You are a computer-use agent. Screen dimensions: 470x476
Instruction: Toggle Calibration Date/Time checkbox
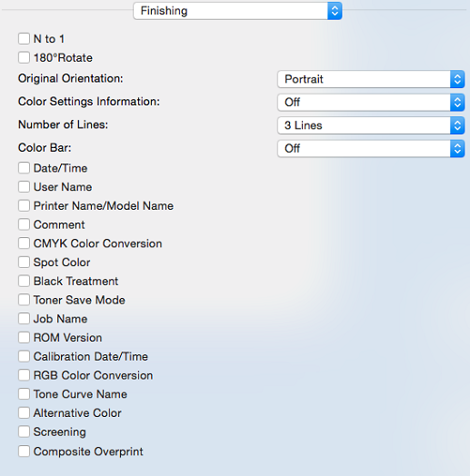pyautogui.click(x=24, y=356)
